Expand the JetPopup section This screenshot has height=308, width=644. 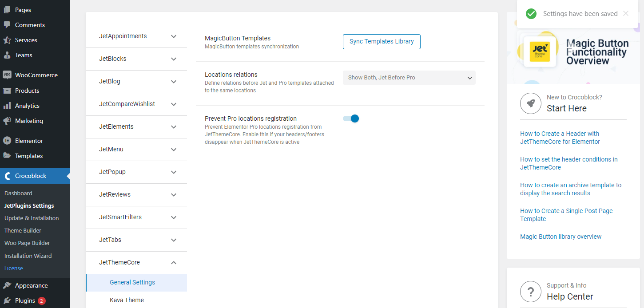click(136, 172)
